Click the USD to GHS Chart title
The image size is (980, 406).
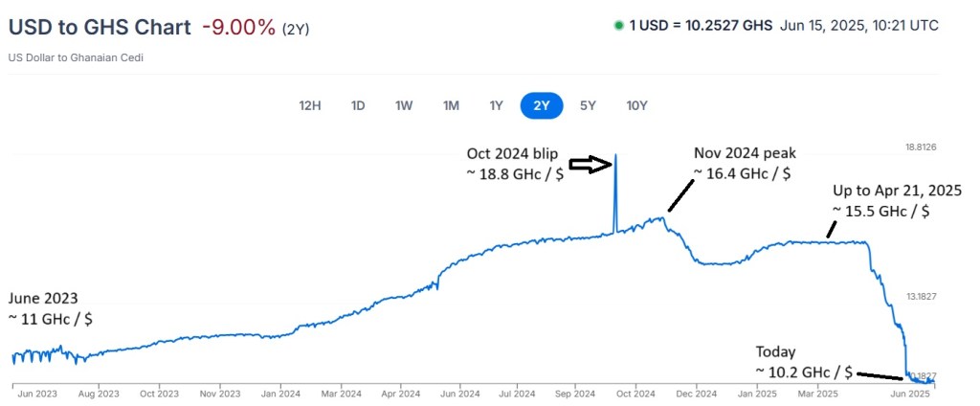(x=100, y=28)
